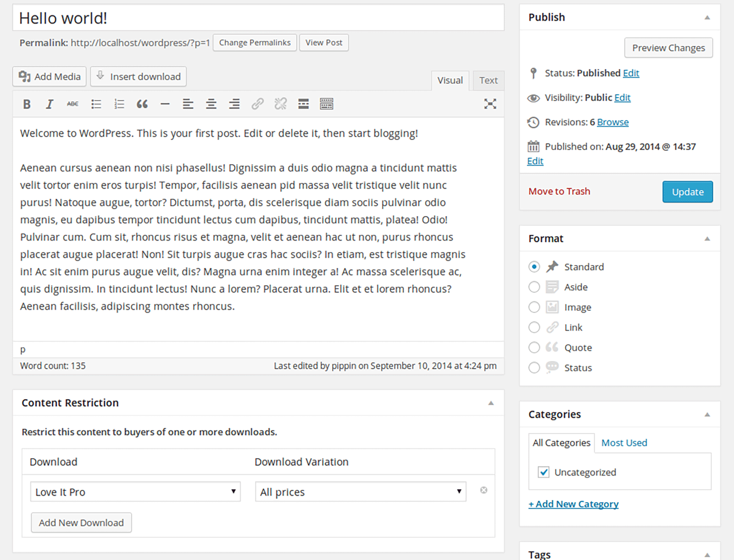Collapse the Format panel

(x=707, y=238)
